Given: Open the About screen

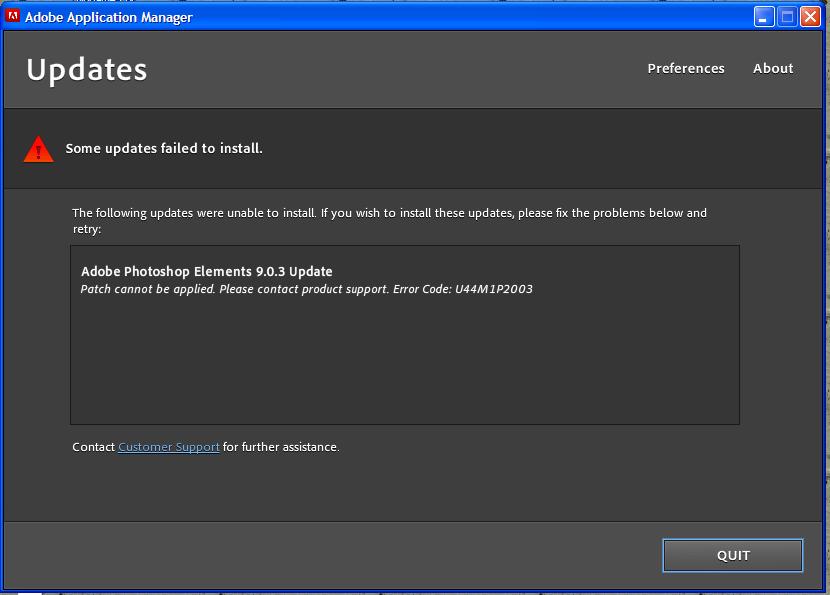Looking at the screenshot, I should pos(773,68).
